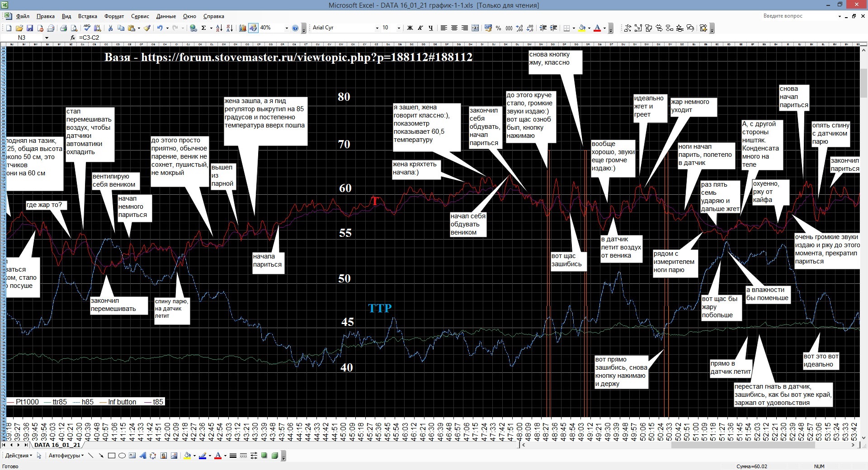
Task: Open the Формат menu
Action: coord(114,16)
